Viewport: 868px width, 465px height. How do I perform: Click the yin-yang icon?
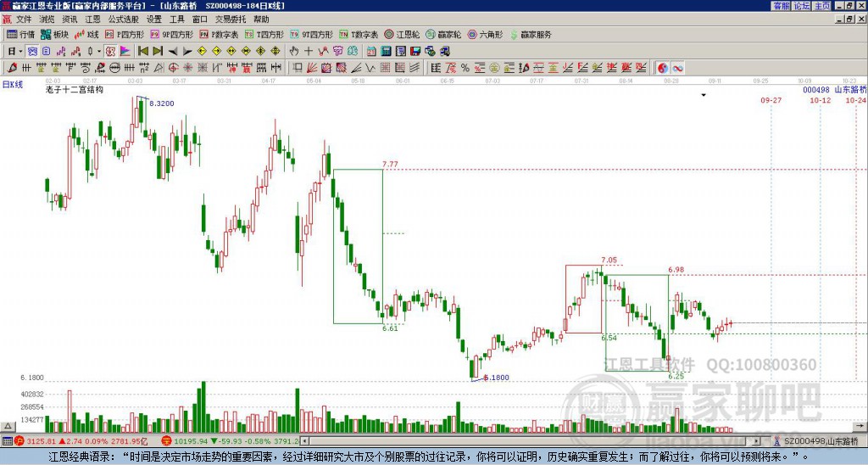point(663,68)
